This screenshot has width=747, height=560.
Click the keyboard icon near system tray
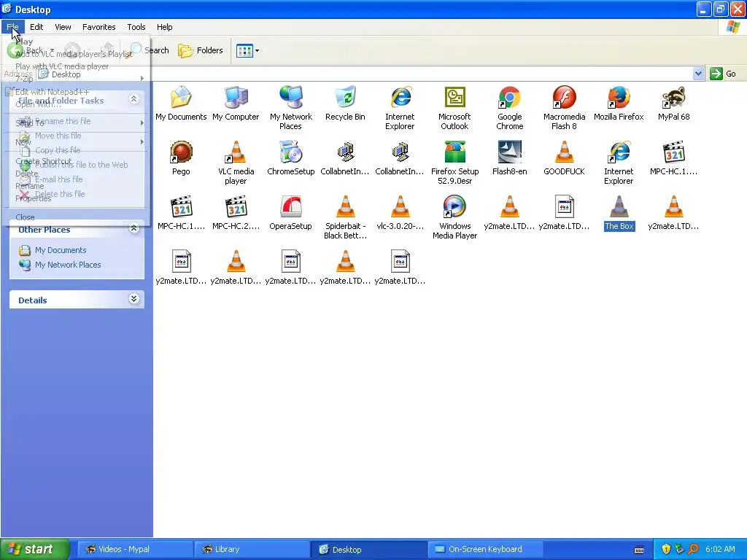click(639, 550)
